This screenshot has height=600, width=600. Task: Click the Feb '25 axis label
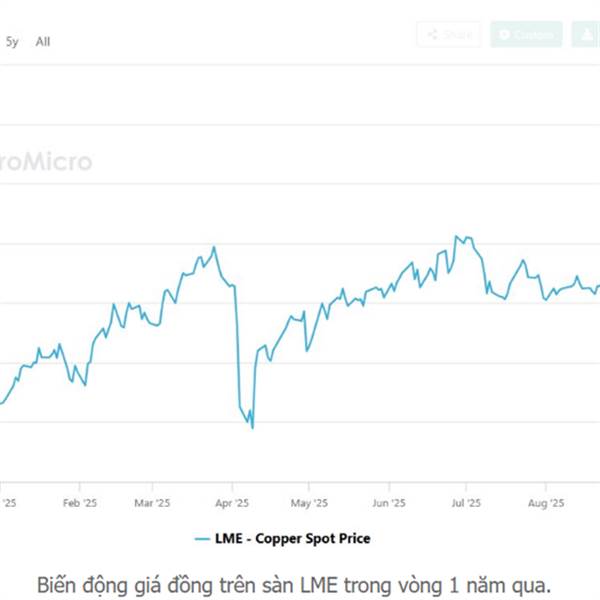(79, 503)
